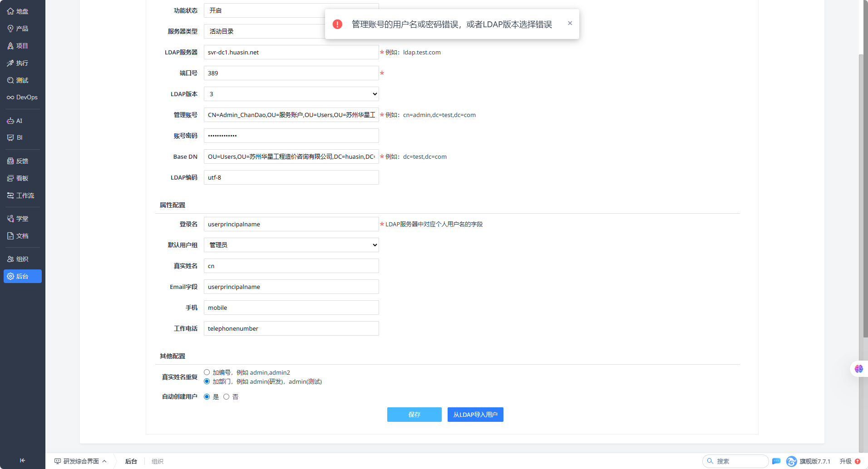Open the DevOps sidebar icon
Image resolution: width=868 pixels, height=469 pixels.
click(10, 98)
